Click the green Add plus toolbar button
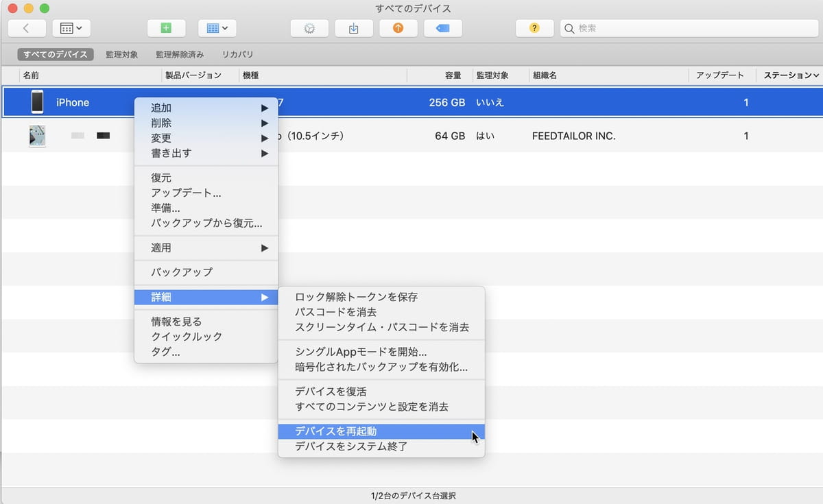823x504 pixels. click(166, 28)
